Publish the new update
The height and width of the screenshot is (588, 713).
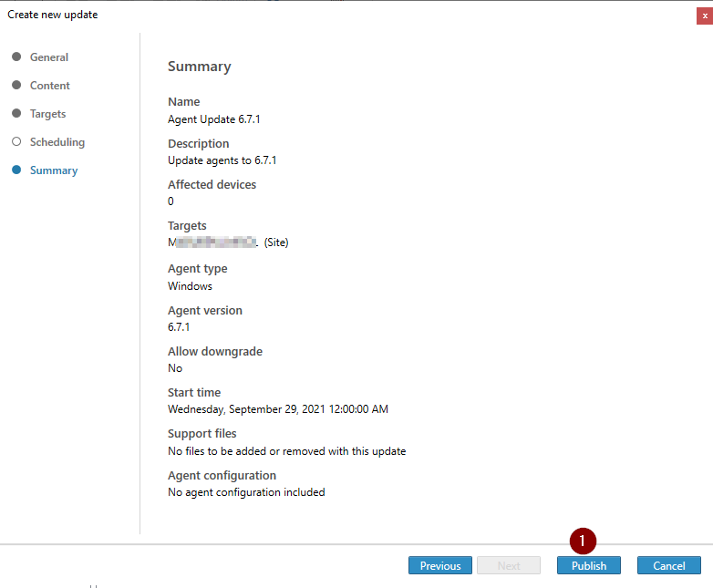(589, 565)
